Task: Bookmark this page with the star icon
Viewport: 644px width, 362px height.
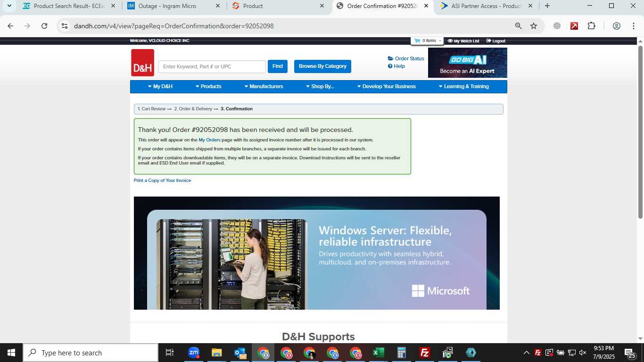Action: (534, 26)
